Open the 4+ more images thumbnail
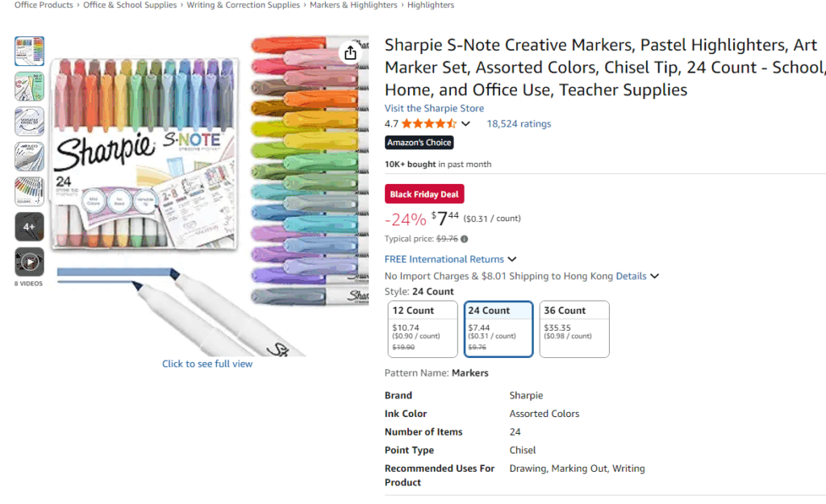826x504 pixels. 29,227
